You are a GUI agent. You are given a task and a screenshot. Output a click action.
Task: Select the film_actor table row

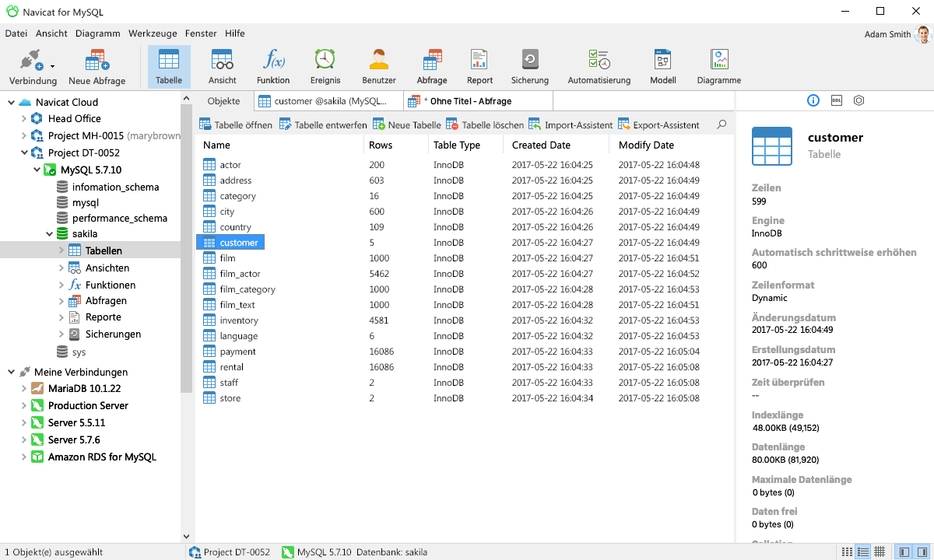coord(464,274)
